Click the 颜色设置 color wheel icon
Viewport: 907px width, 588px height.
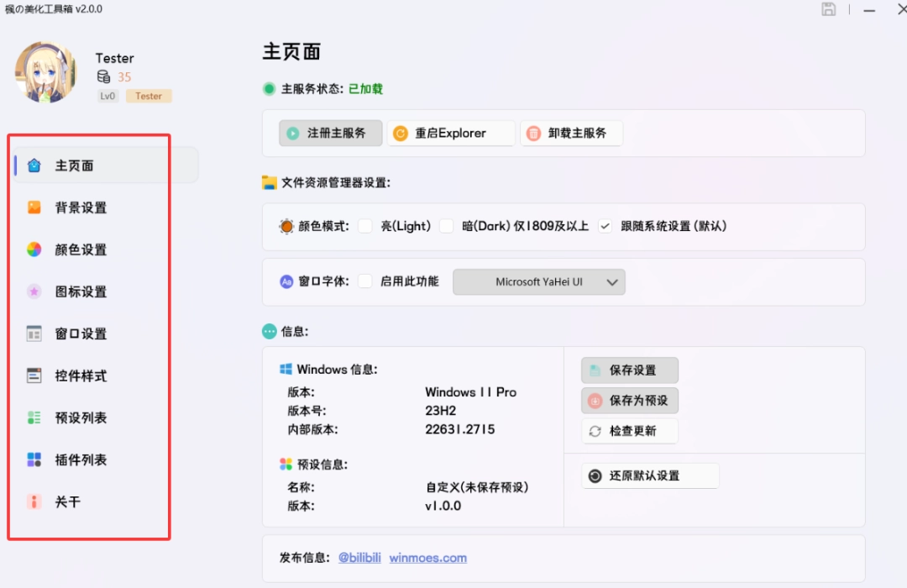click(x=34, y=249)
